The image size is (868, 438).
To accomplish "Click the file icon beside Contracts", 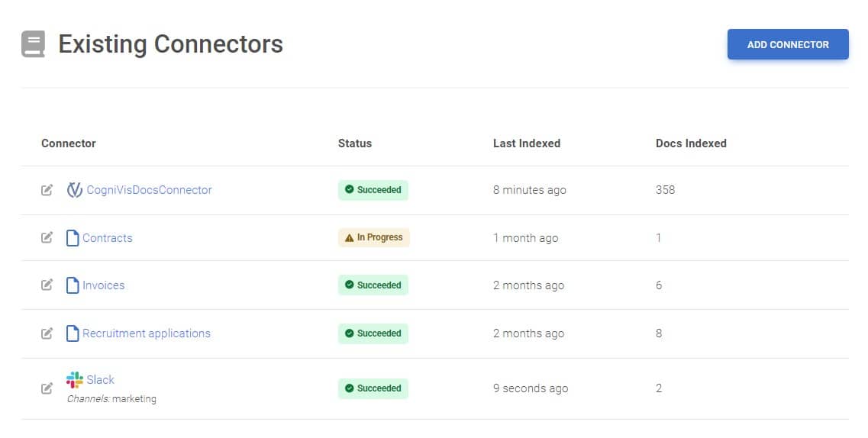I will (x=73, y=238).
